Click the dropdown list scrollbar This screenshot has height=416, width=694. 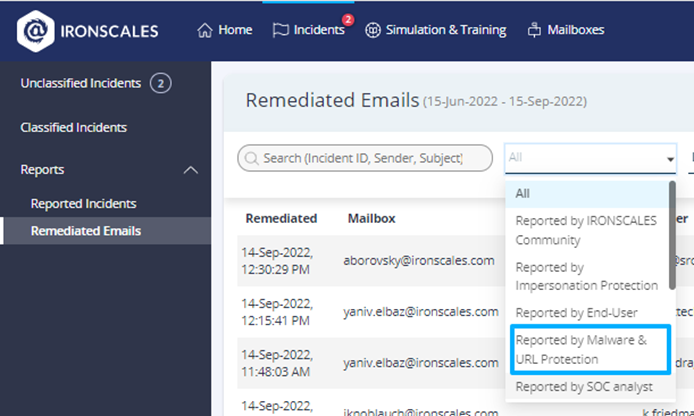[672, 235]
